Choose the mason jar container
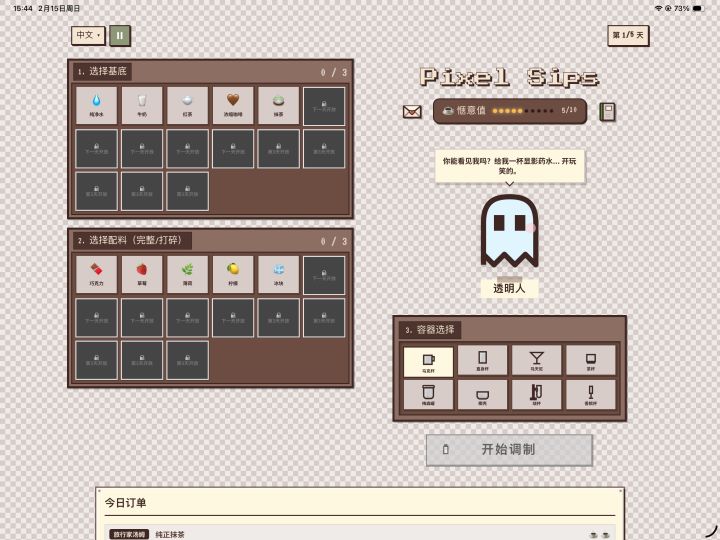 click(x=428, y=394)
